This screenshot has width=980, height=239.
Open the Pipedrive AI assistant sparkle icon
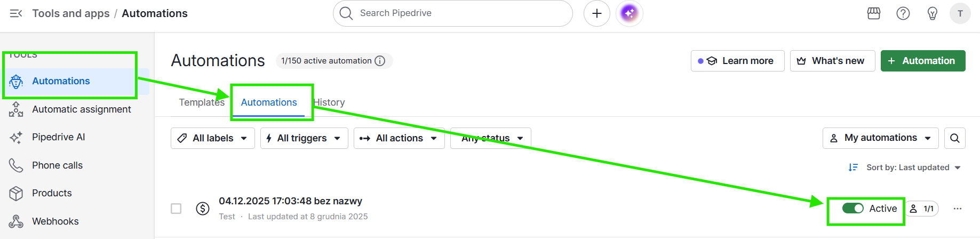coord(629,13)
